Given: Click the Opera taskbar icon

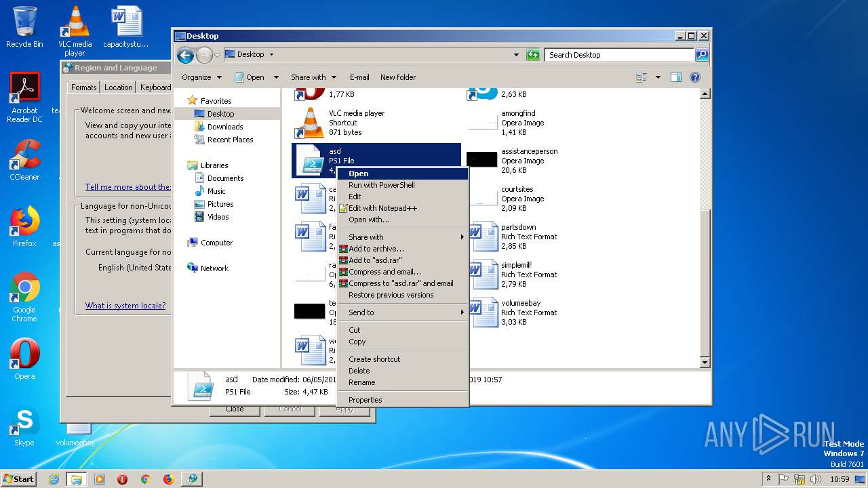Looking at the screenshot, I should coord(123,479).
